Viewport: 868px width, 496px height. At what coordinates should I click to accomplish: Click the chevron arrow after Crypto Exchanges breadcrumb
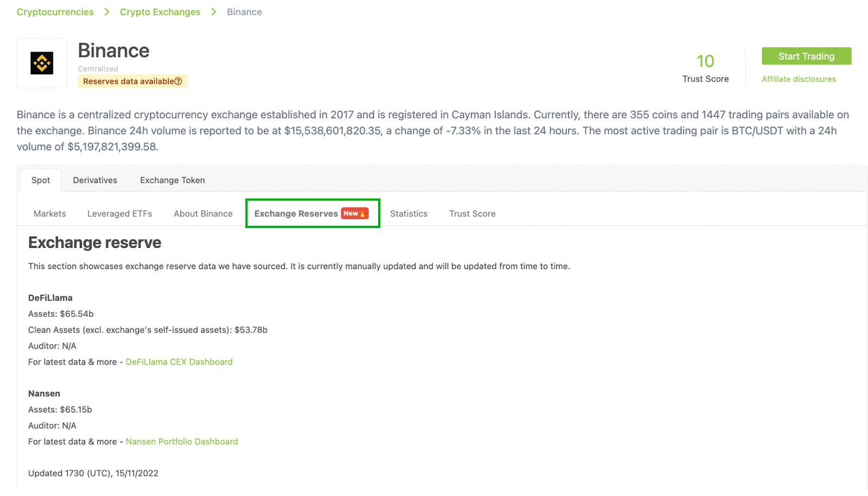(x=214, y=12)
